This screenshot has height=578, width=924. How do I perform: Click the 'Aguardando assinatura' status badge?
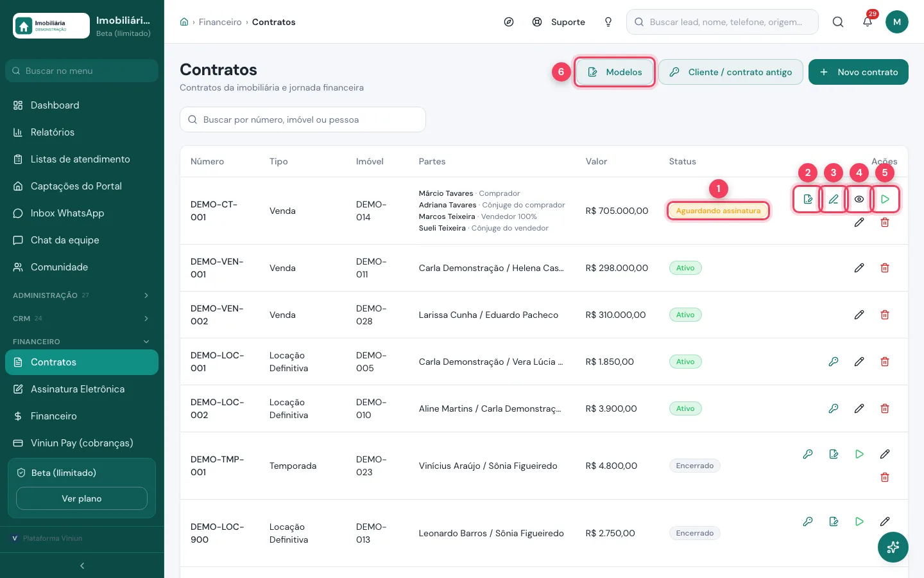(718, 211)
